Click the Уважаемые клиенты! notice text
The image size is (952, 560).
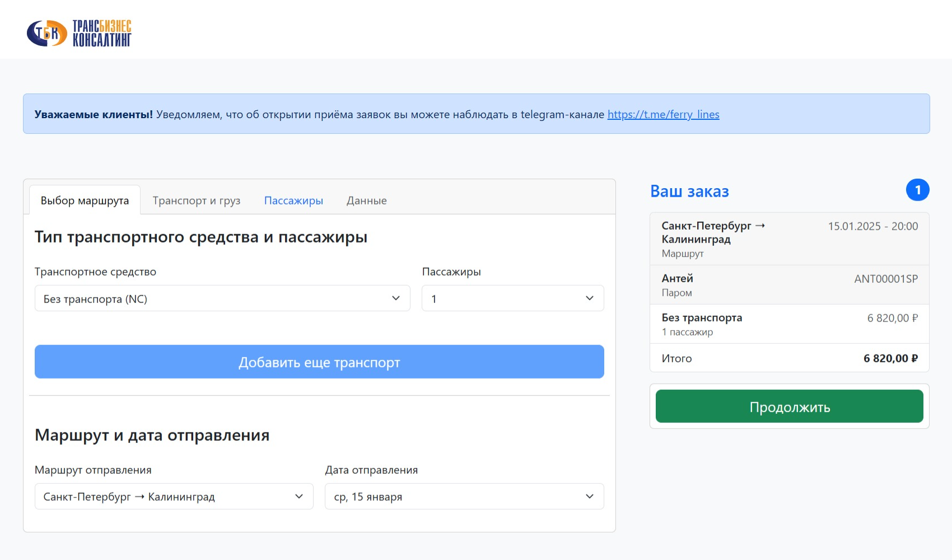pyautogui.click(x=94, y=114)
